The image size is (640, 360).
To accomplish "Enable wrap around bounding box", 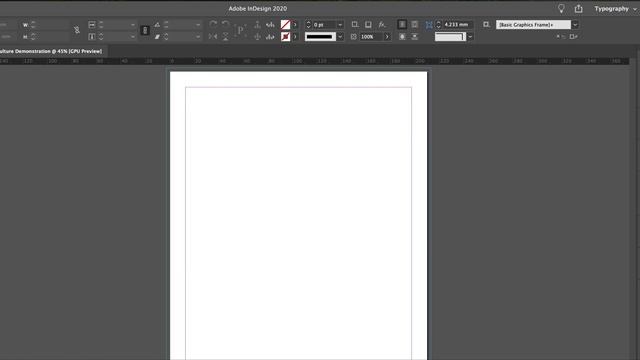I will (415, 24).
